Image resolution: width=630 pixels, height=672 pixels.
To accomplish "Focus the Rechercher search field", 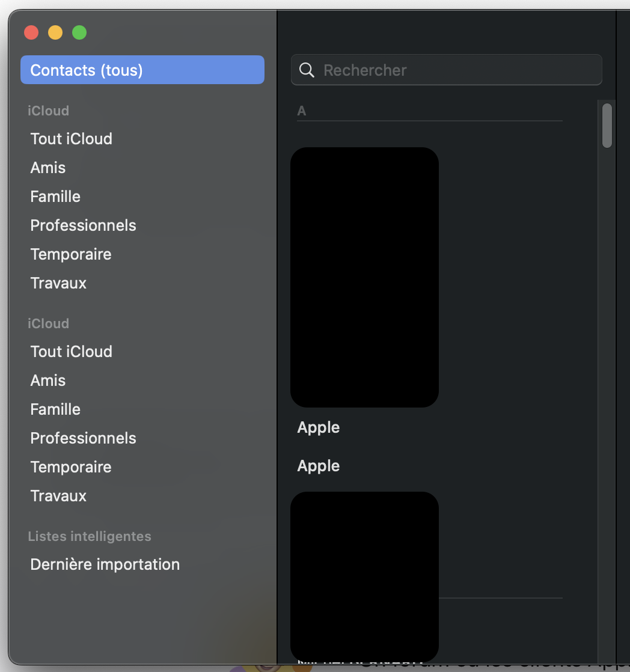I will click(457, 70).
